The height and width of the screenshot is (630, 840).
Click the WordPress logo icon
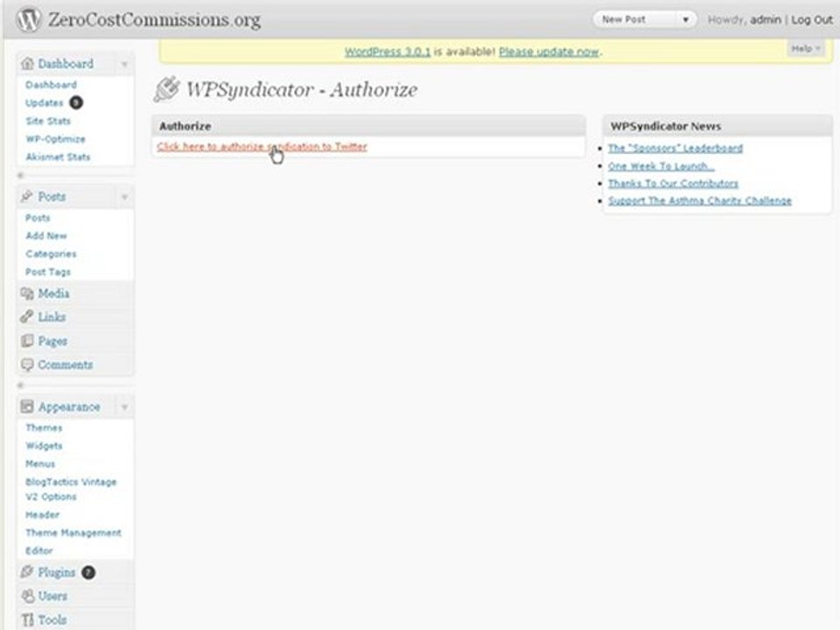(28, 20)
